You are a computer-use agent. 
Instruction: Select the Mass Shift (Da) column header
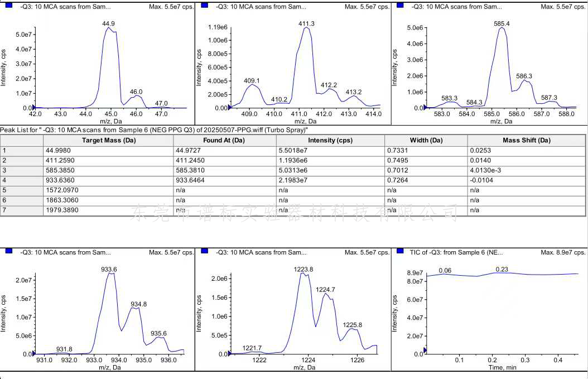527,140
